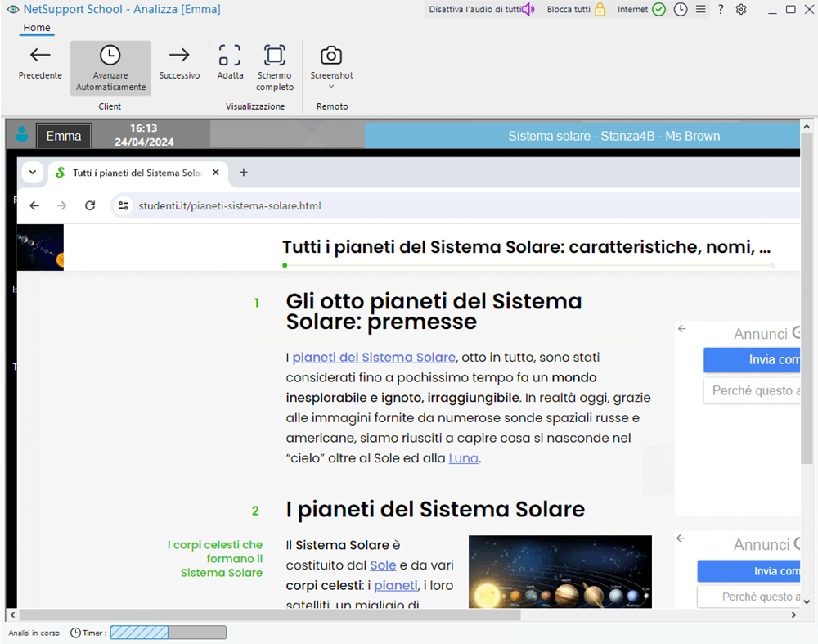Click the clock icon in title bar
Viewport: 818px width, 644px height.
tap(681, 10)
